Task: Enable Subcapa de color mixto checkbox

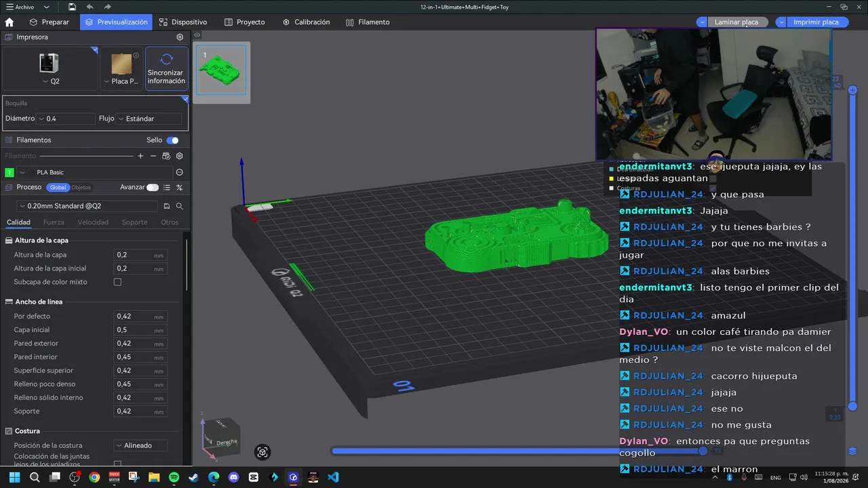Action: pos(117,282)
